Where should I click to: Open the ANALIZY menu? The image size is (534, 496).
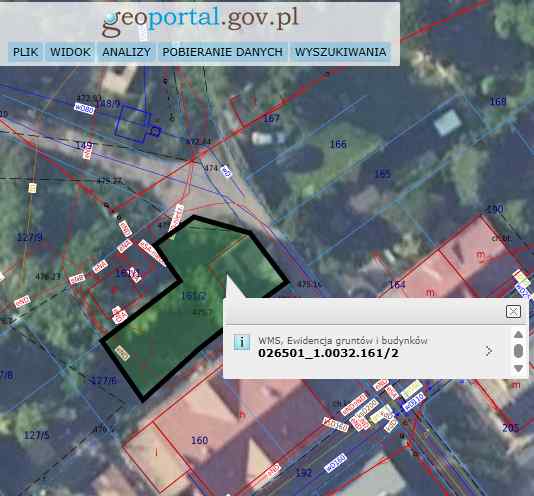(x=127, y=52)
